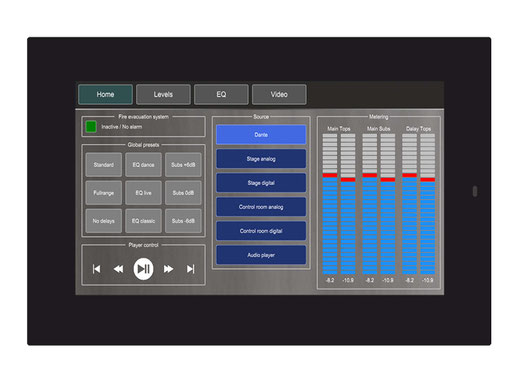
Task: Click the -8.2 value under Main Tops
Action: point(330,280)
